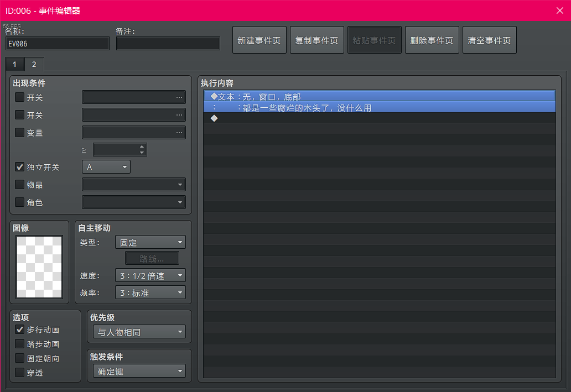This screenshot has width=571, height=392.
Task: Close the 事件编辑器 window
Action: pos(560,11)
